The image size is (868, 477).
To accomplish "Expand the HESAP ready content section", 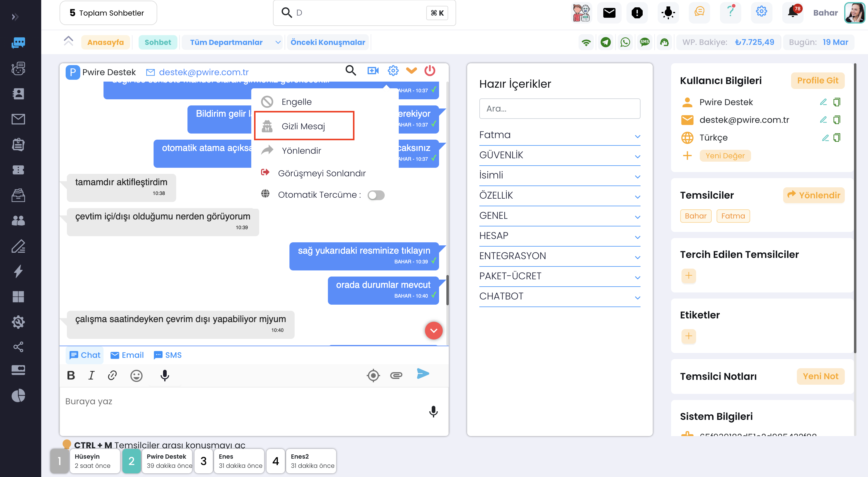I will pos(560,236).
